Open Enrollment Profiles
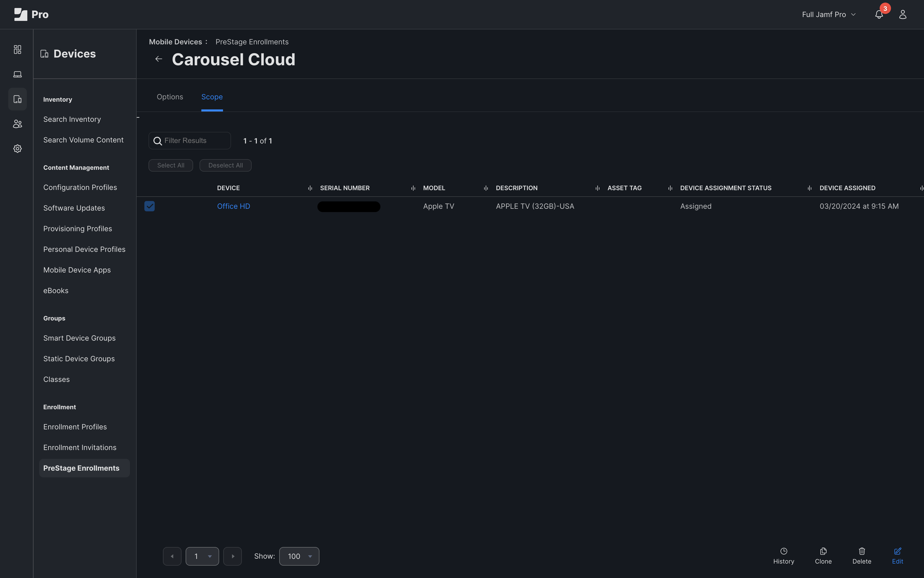Screen dimensions: 924x578 point(75,427)
